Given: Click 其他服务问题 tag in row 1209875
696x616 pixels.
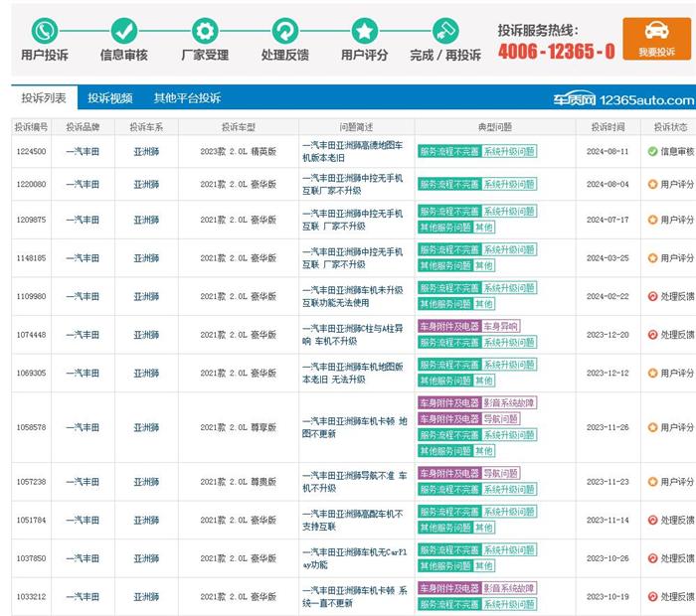Looking at the screenshot, I should point(445,228).
